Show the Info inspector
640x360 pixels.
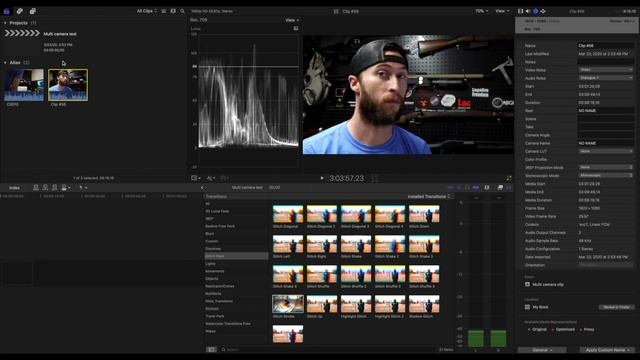tap(536, 11)
